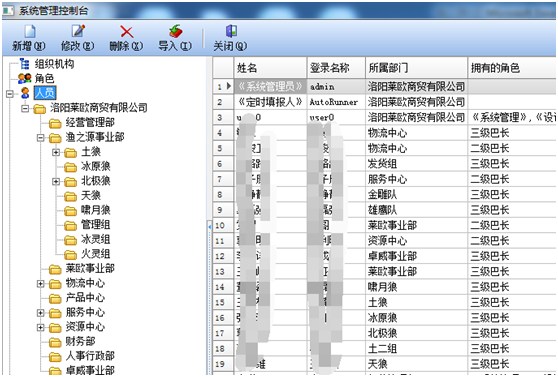558x377 pixels.
Task: Click the 服务中心 folder icon in tree
Action: [55, 313]
